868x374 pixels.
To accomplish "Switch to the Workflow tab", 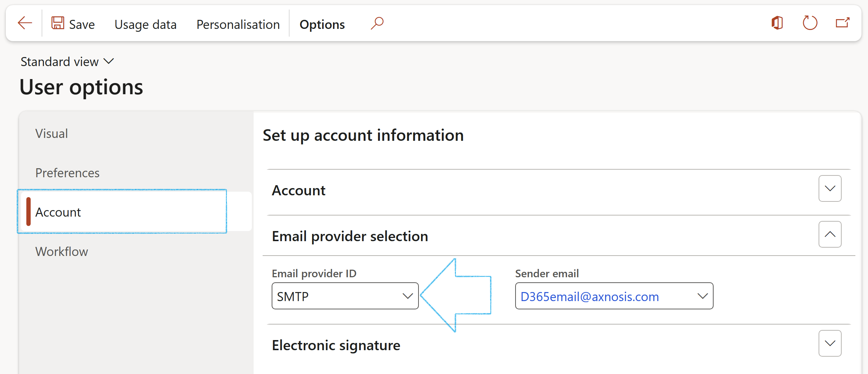I will [62, 252].
